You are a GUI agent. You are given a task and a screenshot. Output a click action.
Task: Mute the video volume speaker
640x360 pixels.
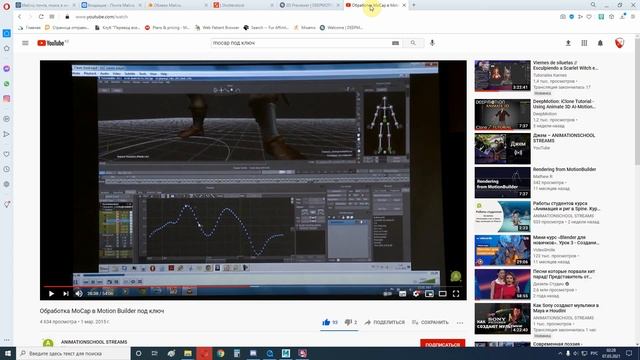click(x=79, y=293)
